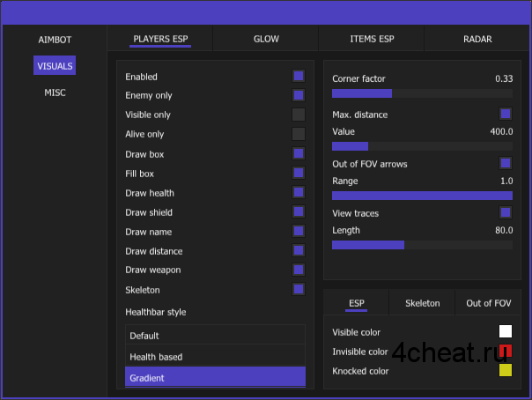Click the Corner factor slider
Image resolution: width=532 pixels, height=400 pixels.
click(422, 93)
